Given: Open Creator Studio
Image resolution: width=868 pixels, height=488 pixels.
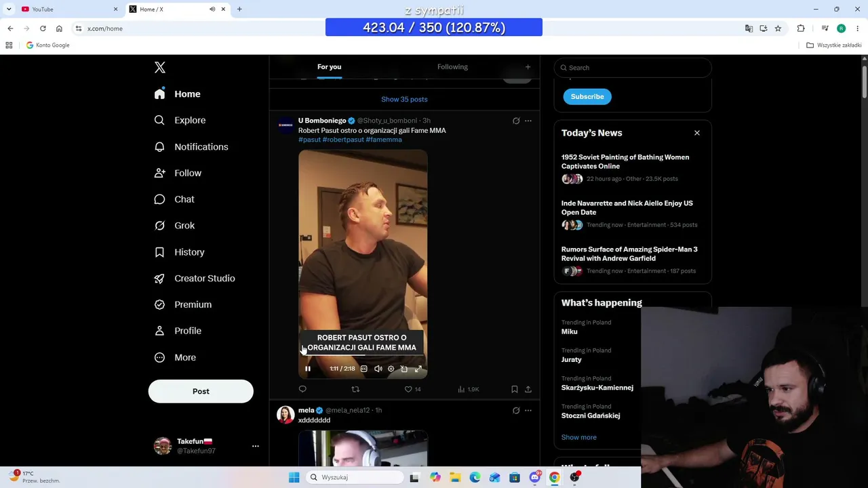Looking at the screenshot, I should [195, 279].
